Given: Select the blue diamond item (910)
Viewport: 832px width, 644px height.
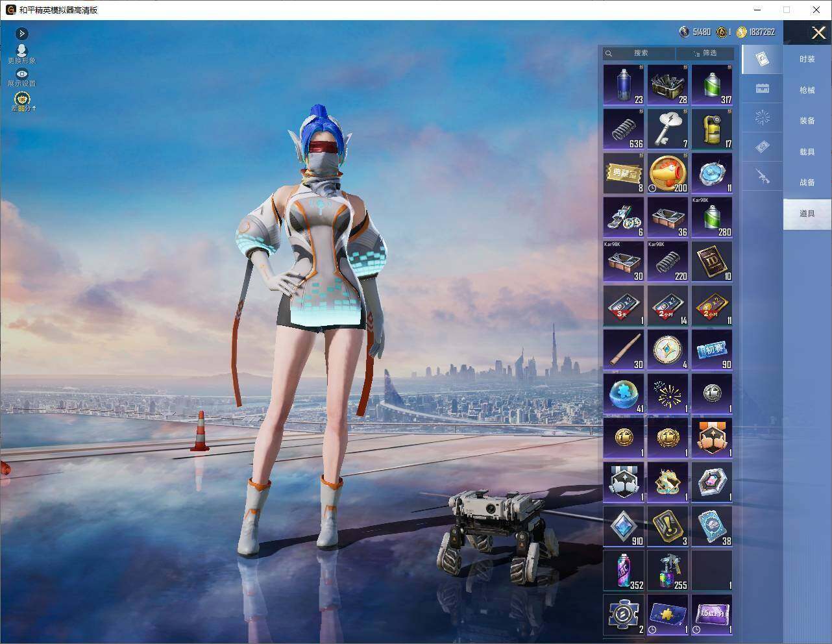Looking at the screenshot, I should (x=624, y=526).
